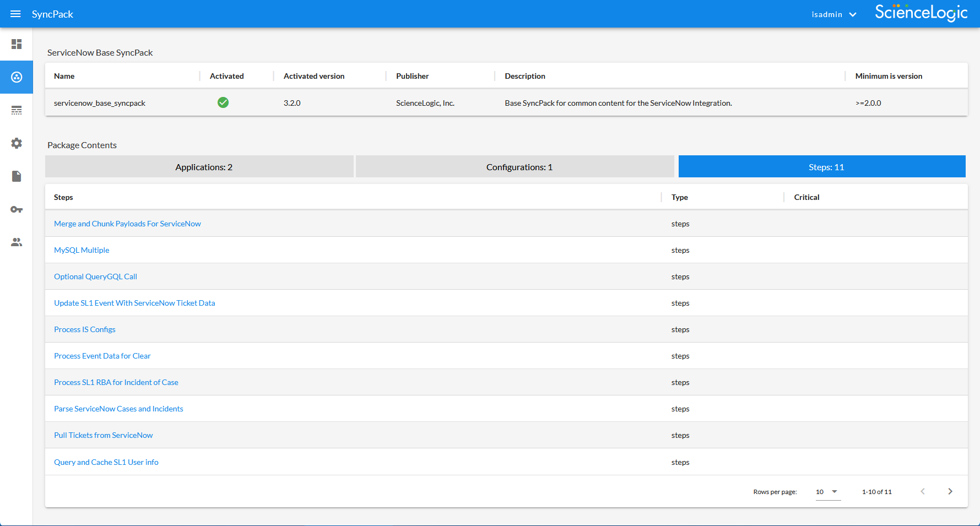Open the API Keys key icon
This screenshot has height=526, width=980.
tap(17, 209)
